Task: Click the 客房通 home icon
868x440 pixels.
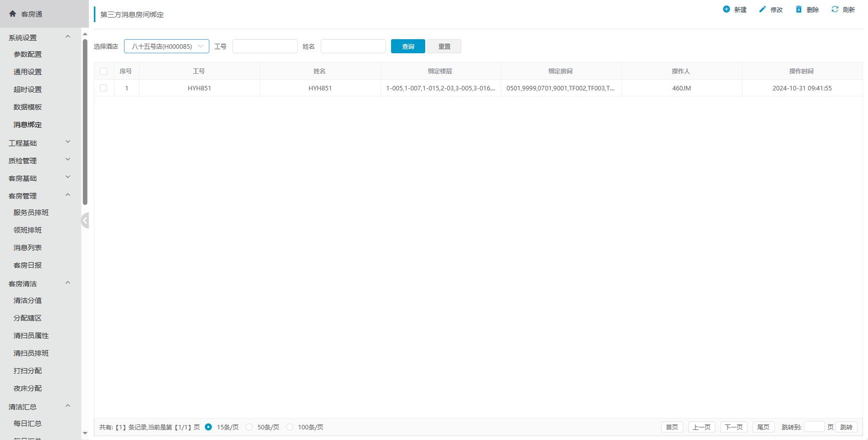Action: [13, 14]
